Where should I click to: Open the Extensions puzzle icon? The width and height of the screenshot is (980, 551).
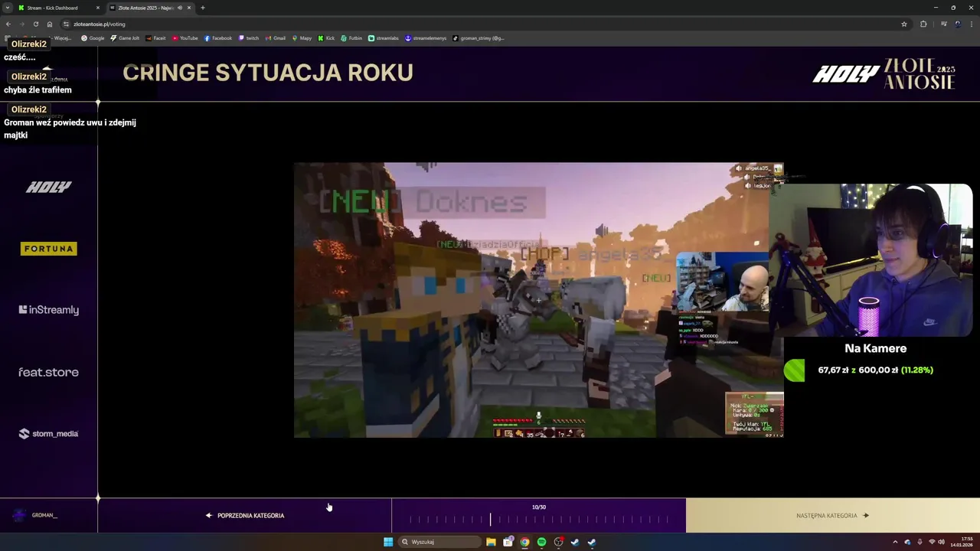point(923,24)
